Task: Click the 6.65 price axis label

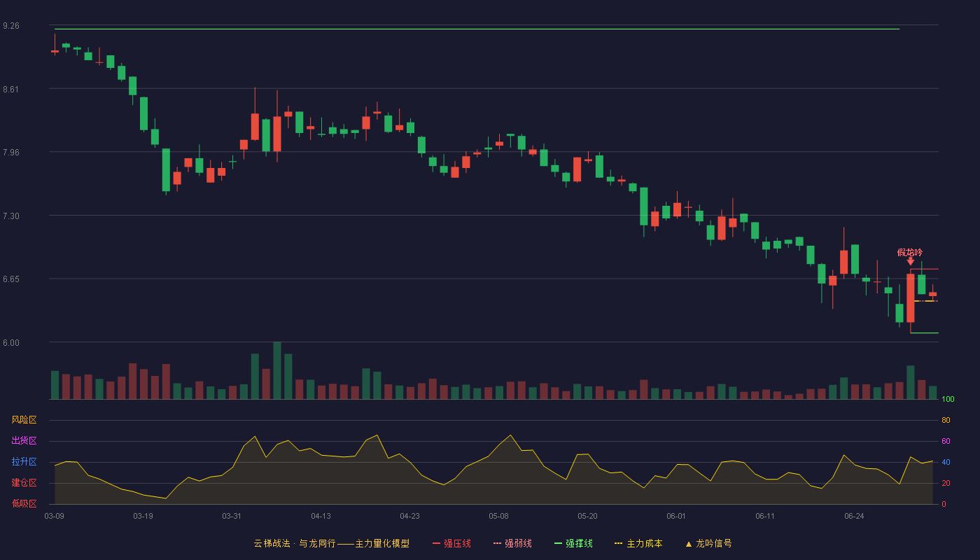Action: pyautogui.click(x=11, y=279)
